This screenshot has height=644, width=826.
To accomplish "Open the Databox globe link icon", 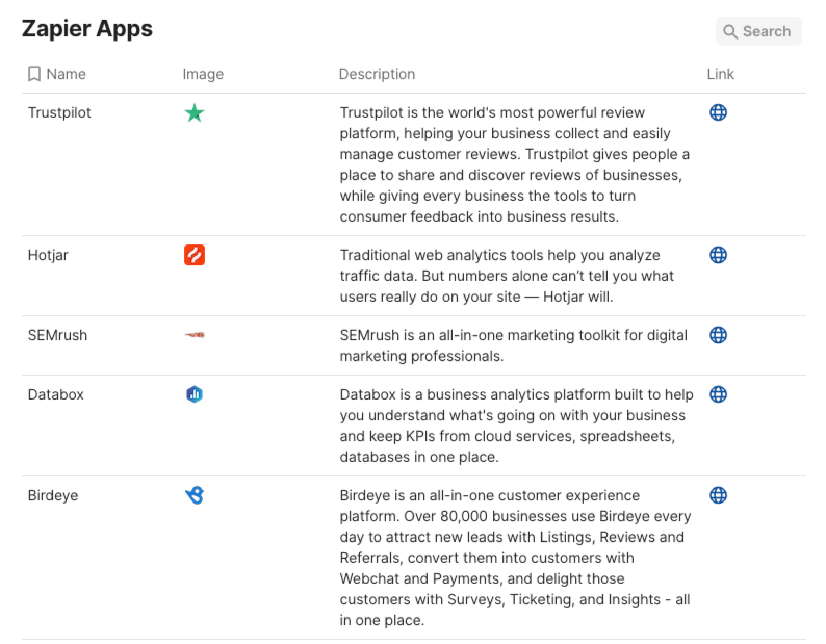I will coord(718,394).
